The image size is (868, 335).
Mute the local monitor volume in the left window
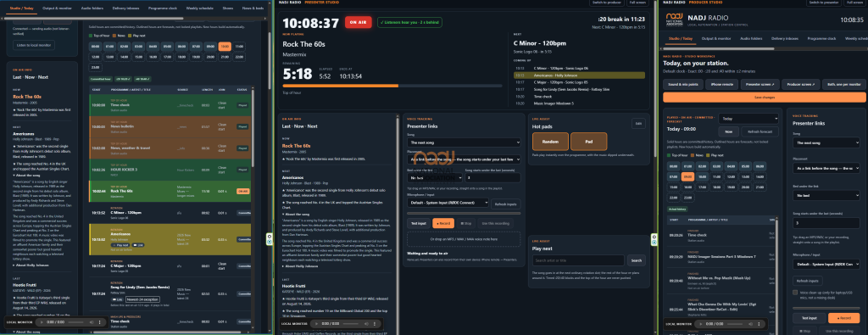pos(92,321)
